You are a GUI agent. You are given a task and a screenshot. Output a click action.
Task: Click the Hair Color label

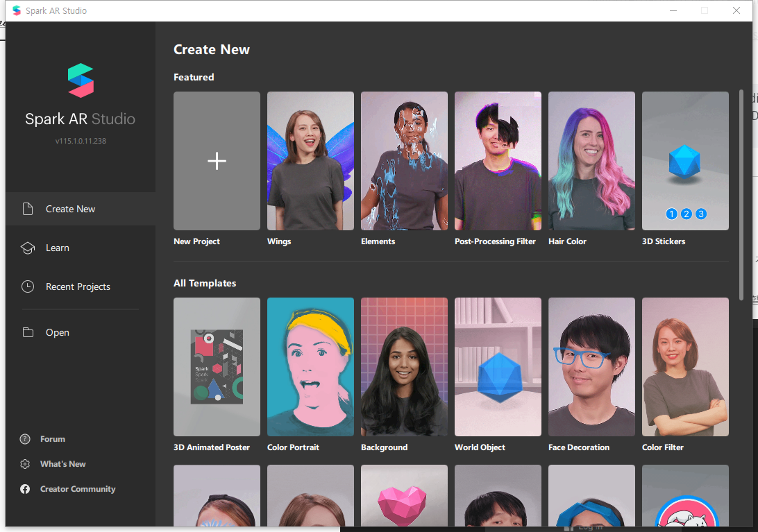tap(567, 241)
